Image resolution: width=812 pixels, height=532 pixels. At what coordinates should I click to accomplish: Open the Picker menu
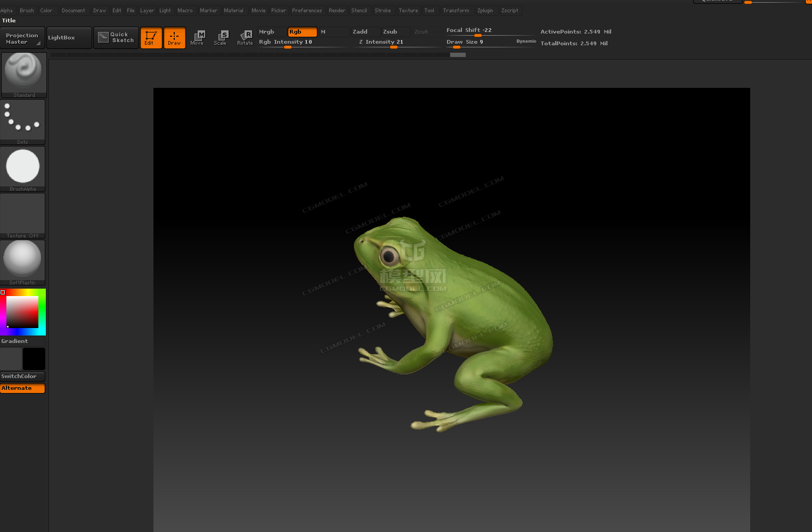(x=279, y=11)
